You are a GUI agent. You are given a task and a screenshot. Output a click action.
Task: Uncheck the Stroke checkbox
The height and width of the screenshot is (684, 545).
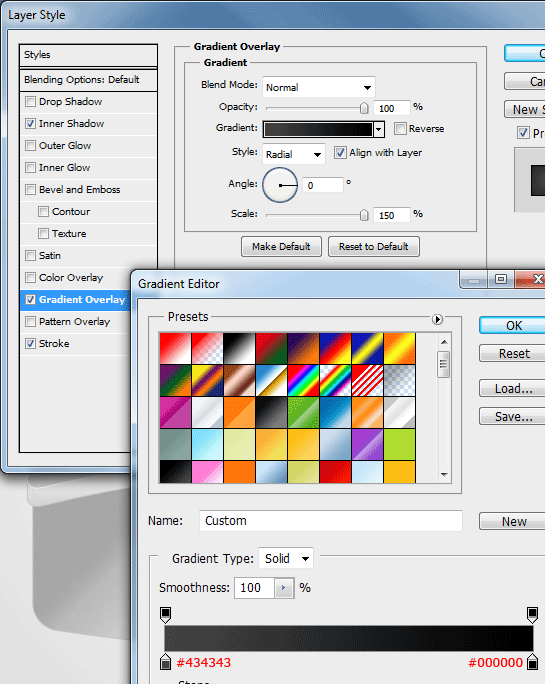click(30, 343)
